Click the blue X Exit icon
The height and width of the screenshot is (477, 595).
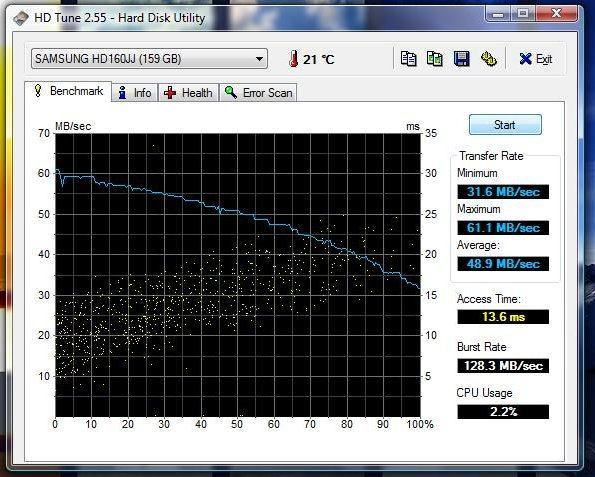point(526,59)
